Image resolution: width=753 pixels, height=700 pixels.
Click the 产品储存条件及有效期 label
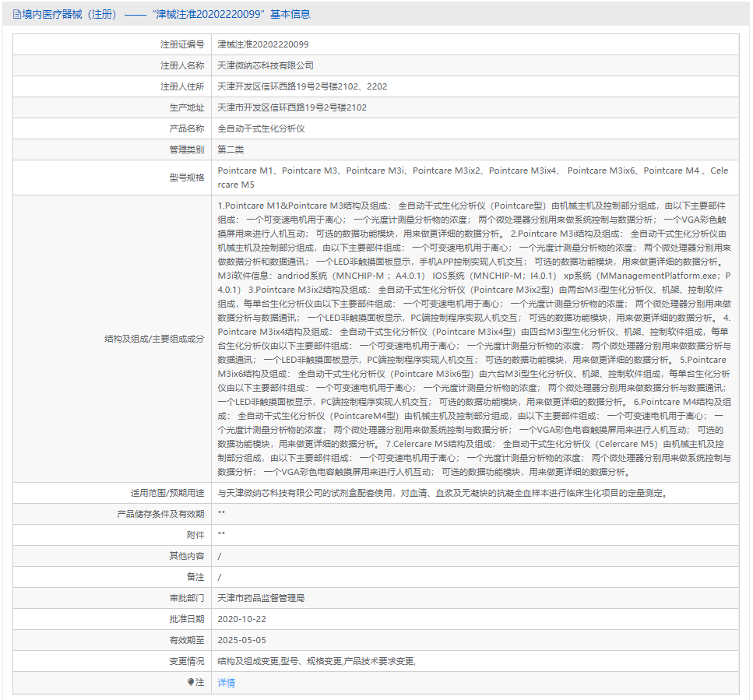pos(161,514)
